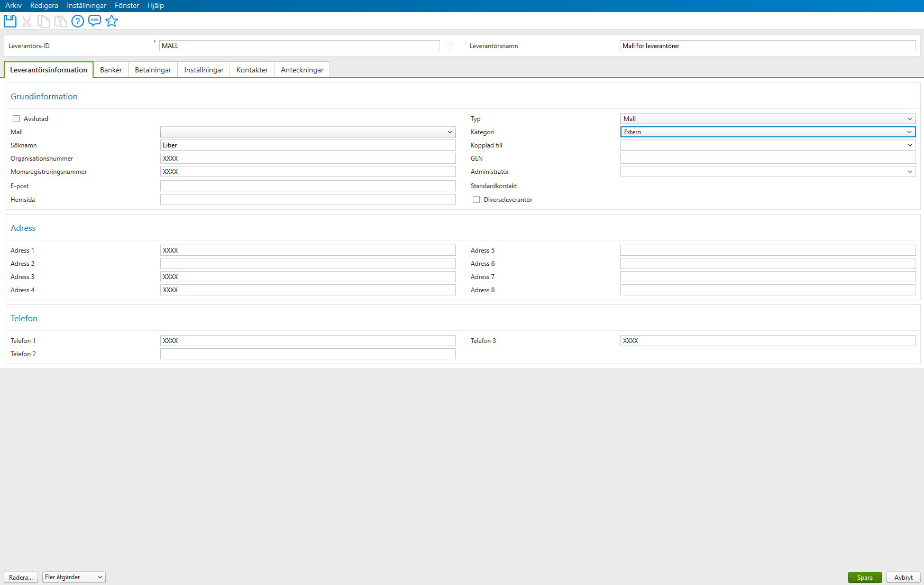
Task: Open the Fler åtgärder selector
Action: [x=73, y=577]
